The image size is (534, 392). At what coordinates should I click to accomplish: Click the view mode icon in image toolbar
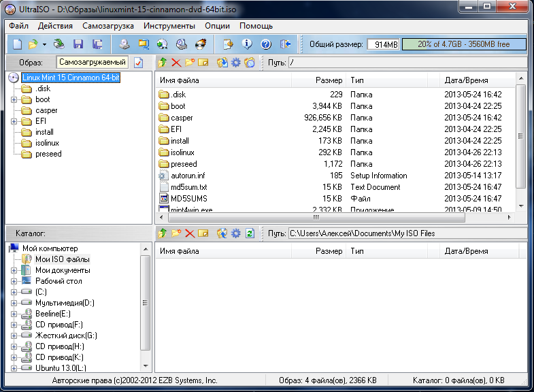pos(250,63)
